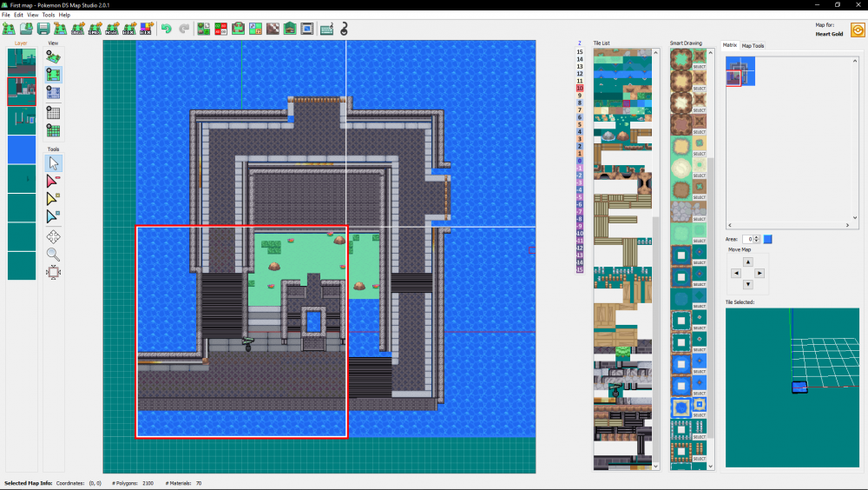
Task: Select the first layer thumbnail
Action: [x=22, y=62]
